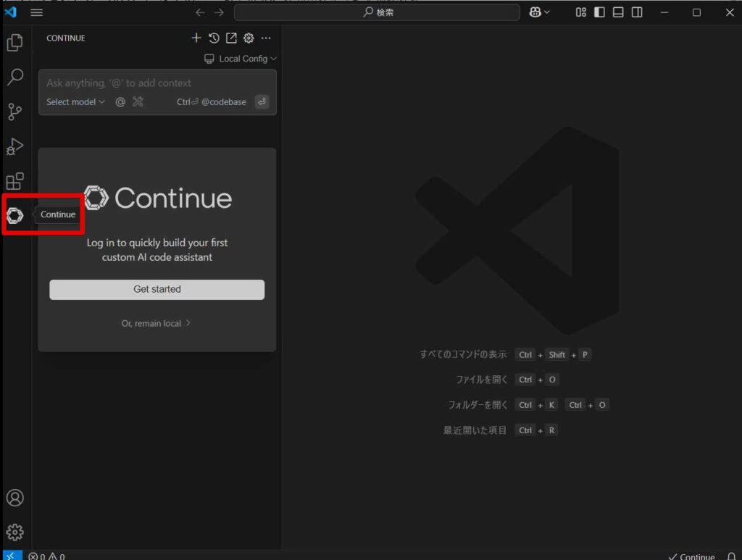Open Continue settings gear in panel header
This screenshot has width=742, height=560.
click(x=249, y=38)
